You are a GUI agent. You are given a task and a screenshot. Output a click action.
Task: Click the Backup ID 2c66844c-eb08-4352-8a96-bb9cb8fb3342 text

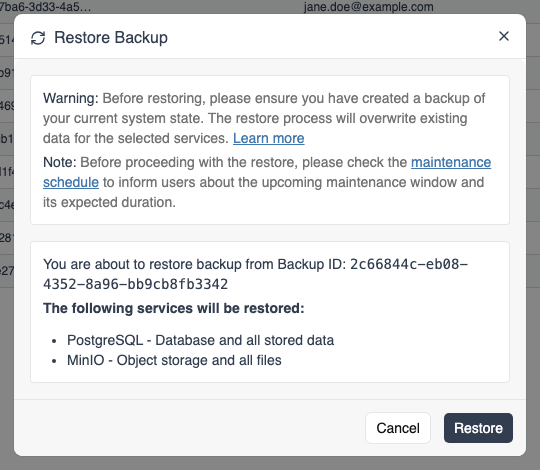[x=255, y=274]
